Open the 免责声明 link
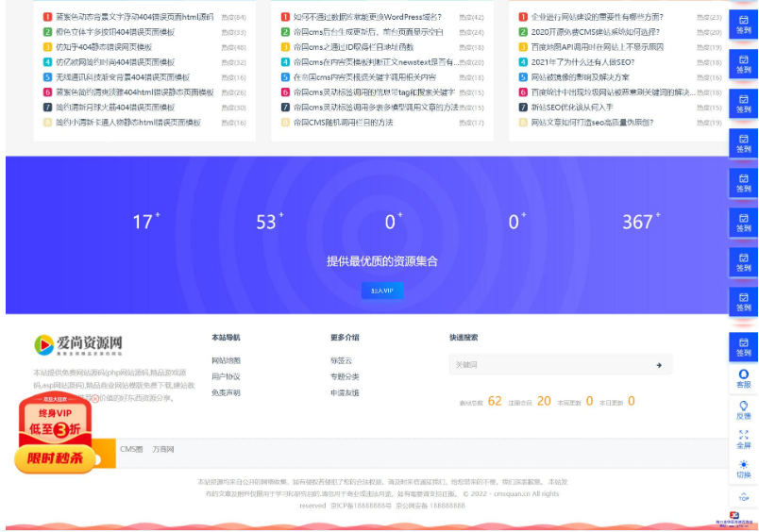Viewport: 759px width, 532px height. (x=226, y=392)
